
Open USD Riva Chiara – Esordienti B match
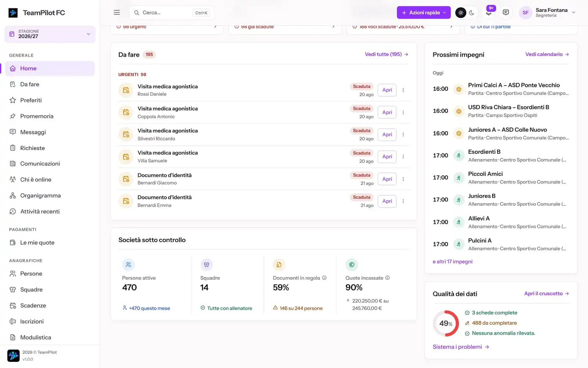pos(501,111)
